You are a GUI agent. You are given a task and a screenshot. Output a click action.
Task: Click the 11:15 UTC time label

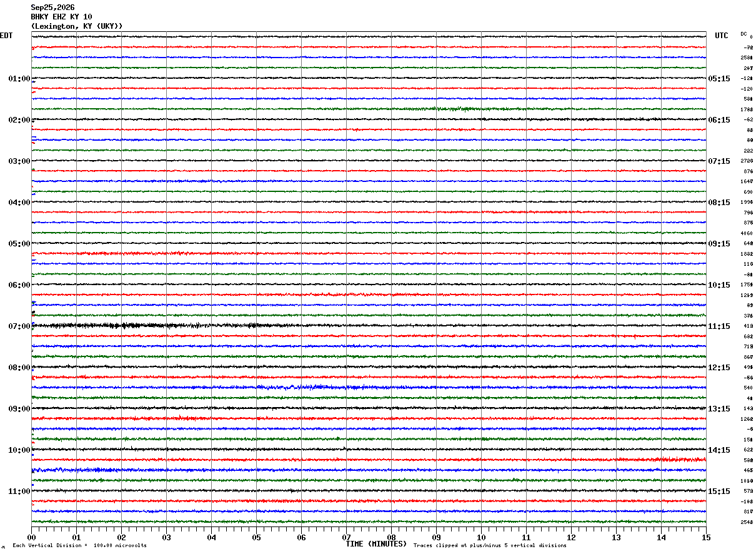719,326
